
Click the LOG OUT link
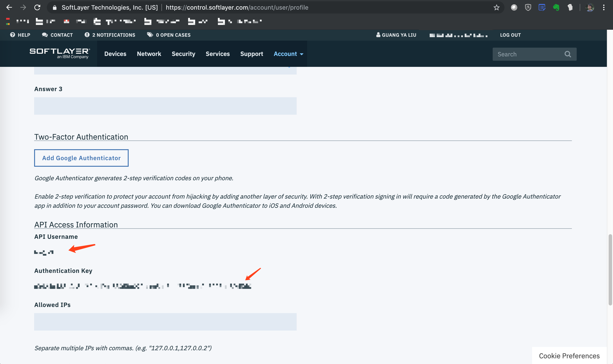point(510,35)
